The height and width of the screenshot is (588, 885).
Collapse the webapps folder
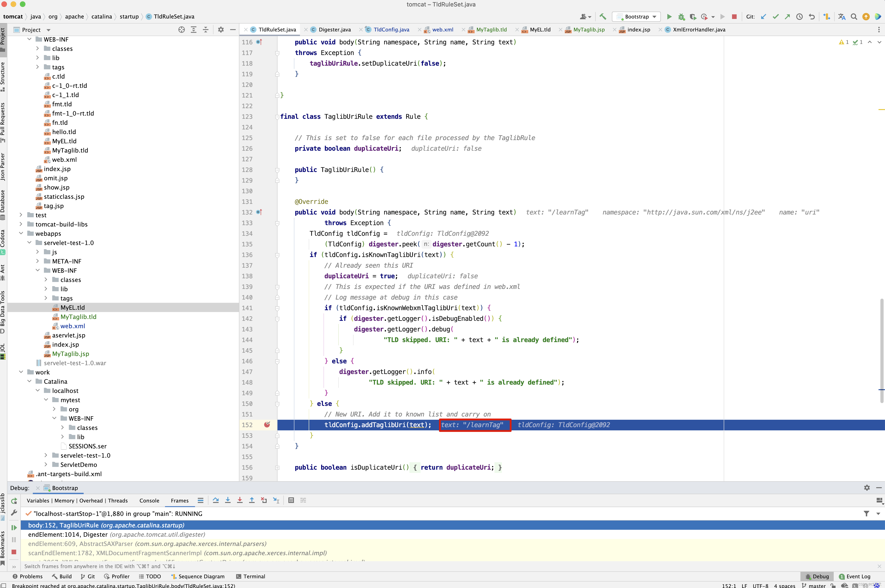[x=21, y=233]
